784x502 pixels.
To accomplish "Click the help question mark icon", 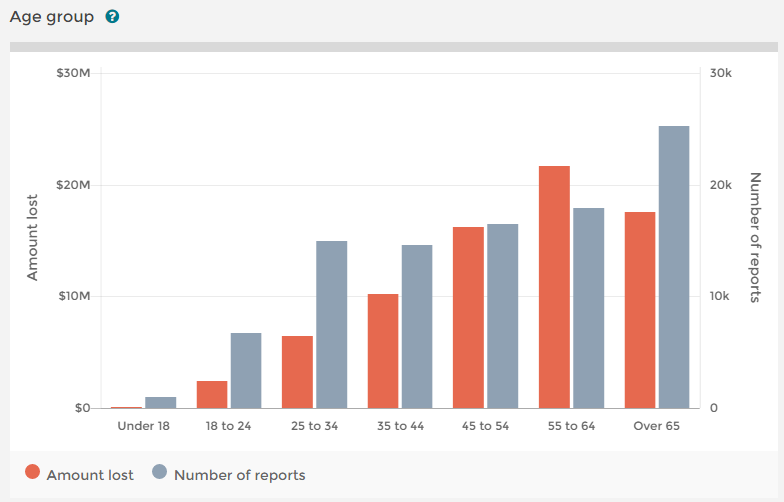I will point(112,17).
